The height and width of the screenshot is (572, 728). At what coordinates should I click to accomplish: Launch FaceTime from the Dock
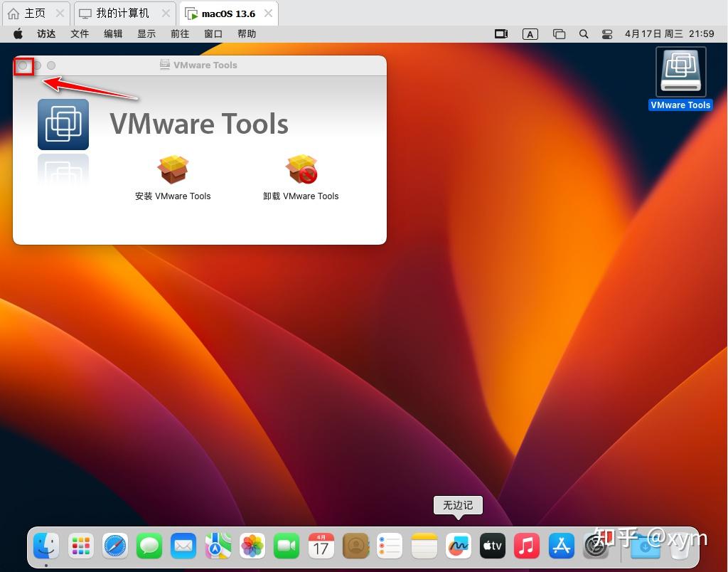pos(287,546)
